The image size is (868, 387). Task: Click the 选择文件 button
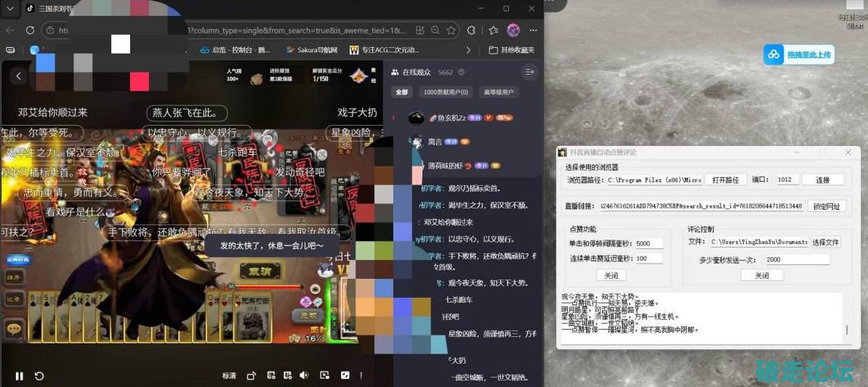point(825,242)
